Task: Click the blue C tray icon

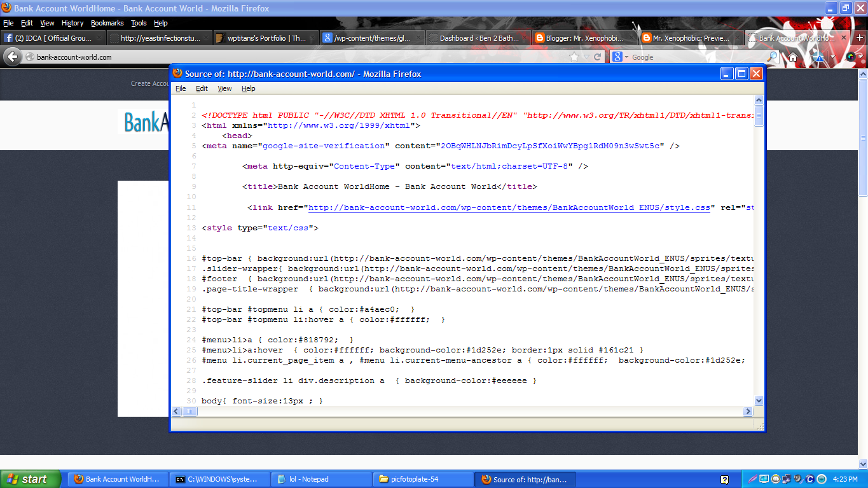Action: pyautogui.click(x=809, y=479)
